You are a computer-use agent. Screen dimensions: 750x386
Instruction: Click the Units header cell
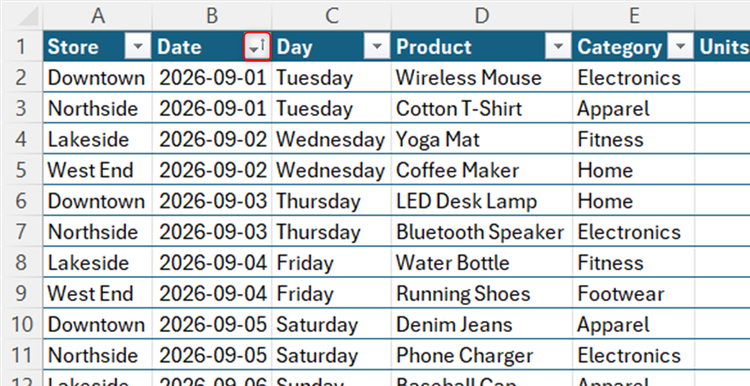(x=722, y=47)
